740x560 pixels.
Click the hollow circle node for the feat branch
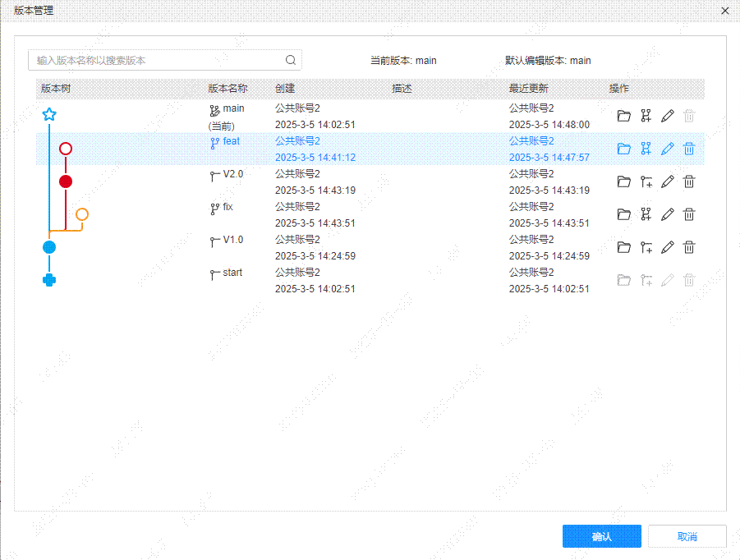[66, 149]
